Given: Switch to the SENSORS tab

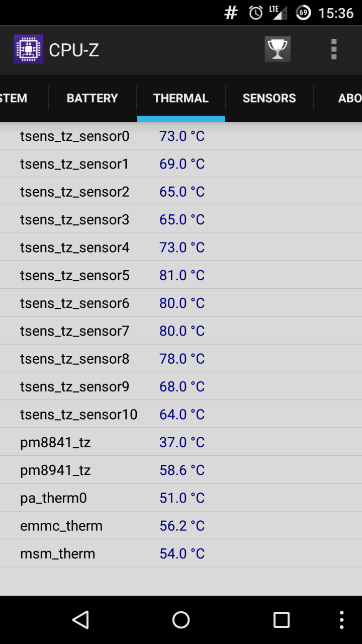Looking at the screenshot, I should pyautogui.click(x=269, y=98).
